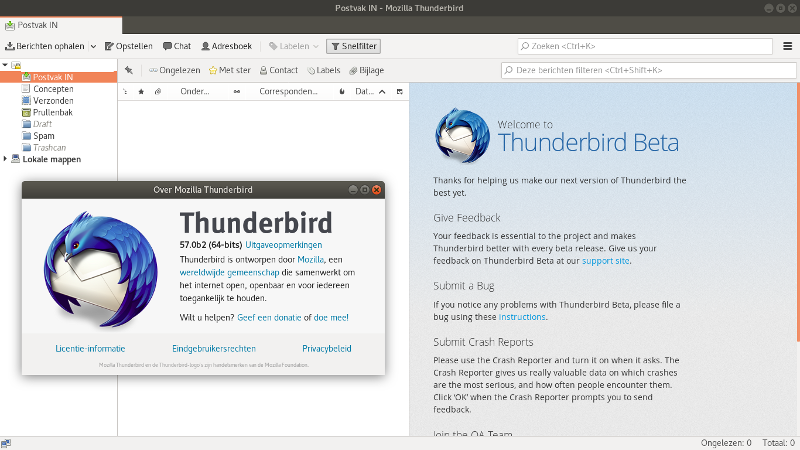Close the main Thunderbird window
The width and height of the screenshot is (800, 450).
tap(792, 8)
